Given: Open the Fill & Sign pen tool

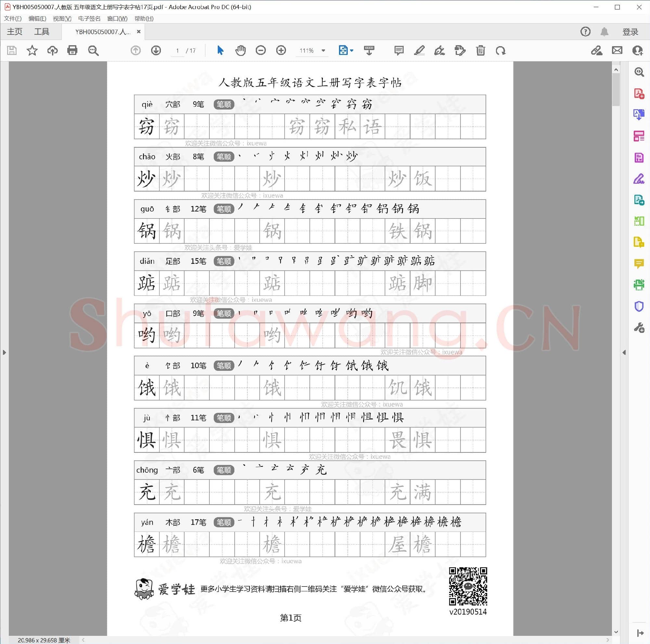Looking at the screenshot, I should [439, 51].
